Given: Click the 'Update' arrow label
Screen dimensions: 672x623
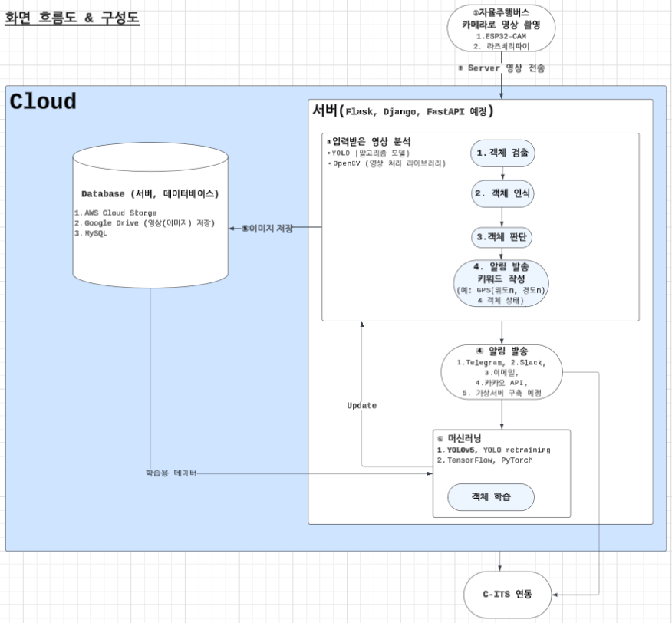Looking at the screenshot, I should tap(362, 406).
